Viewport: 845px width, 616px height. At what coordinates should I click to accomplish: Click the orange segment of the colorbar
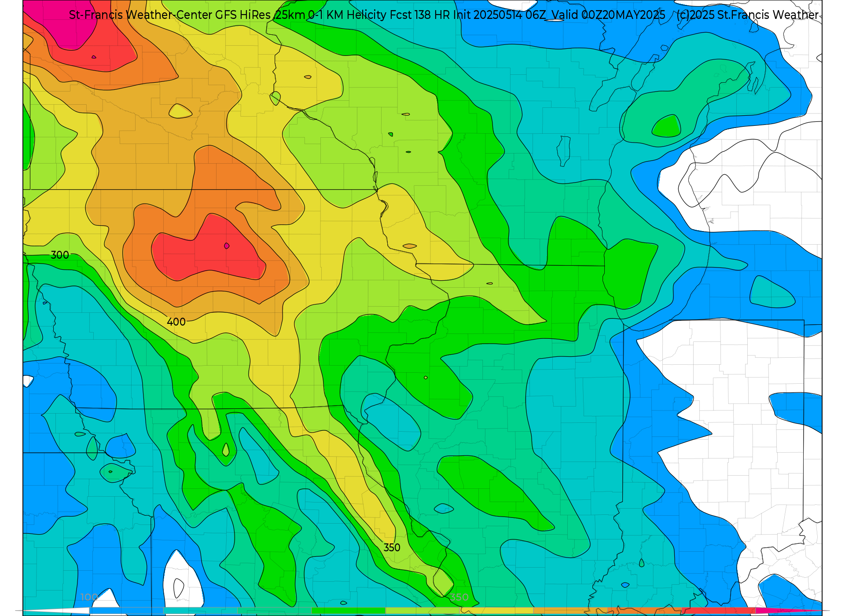coord(644,611)
